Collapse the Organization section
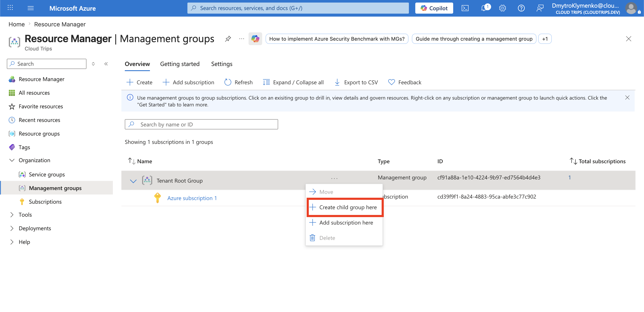 coord(12,160)
